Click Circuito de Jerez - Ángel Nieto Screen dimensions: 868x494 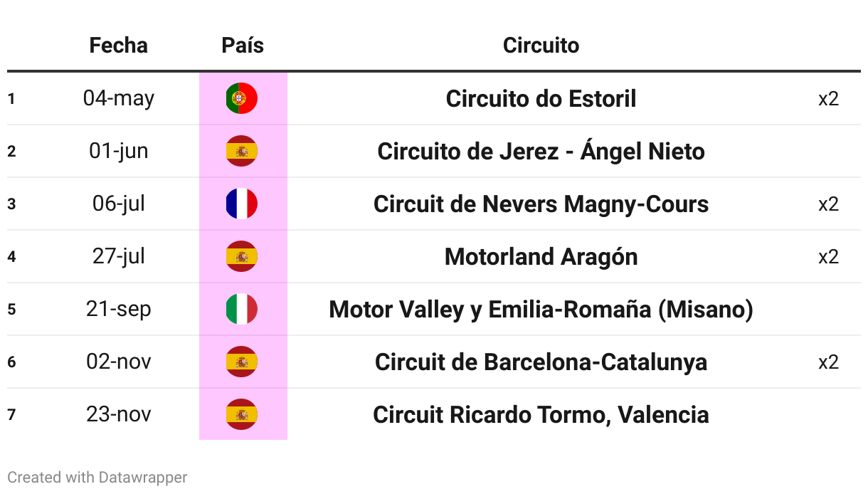point(541,151)
